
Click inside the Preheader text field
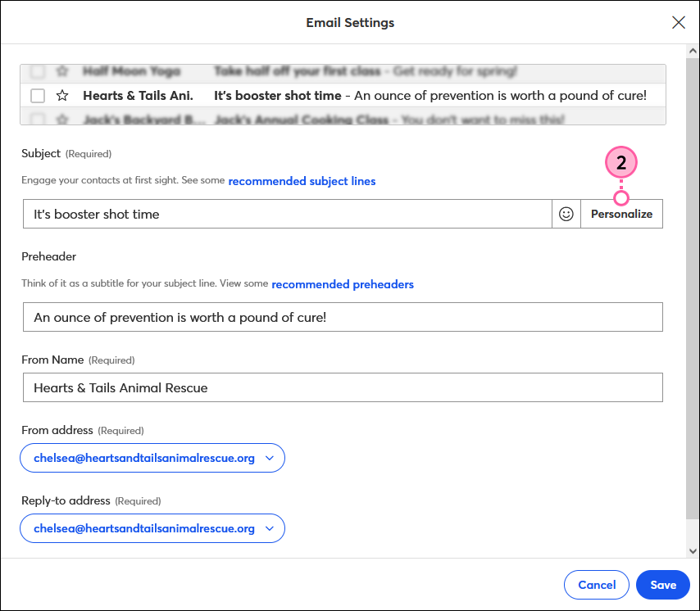point(246,316)
